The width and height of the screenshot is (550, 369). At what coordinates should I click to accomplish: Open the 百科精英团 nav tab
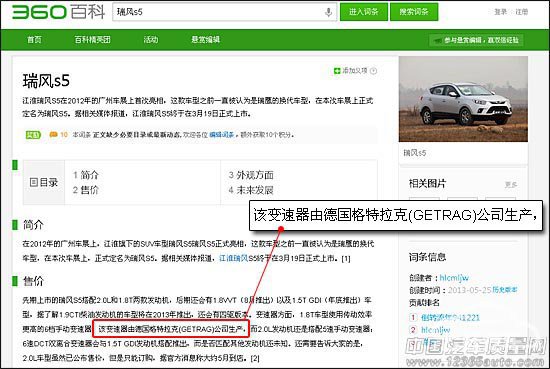tap(93, 40)
